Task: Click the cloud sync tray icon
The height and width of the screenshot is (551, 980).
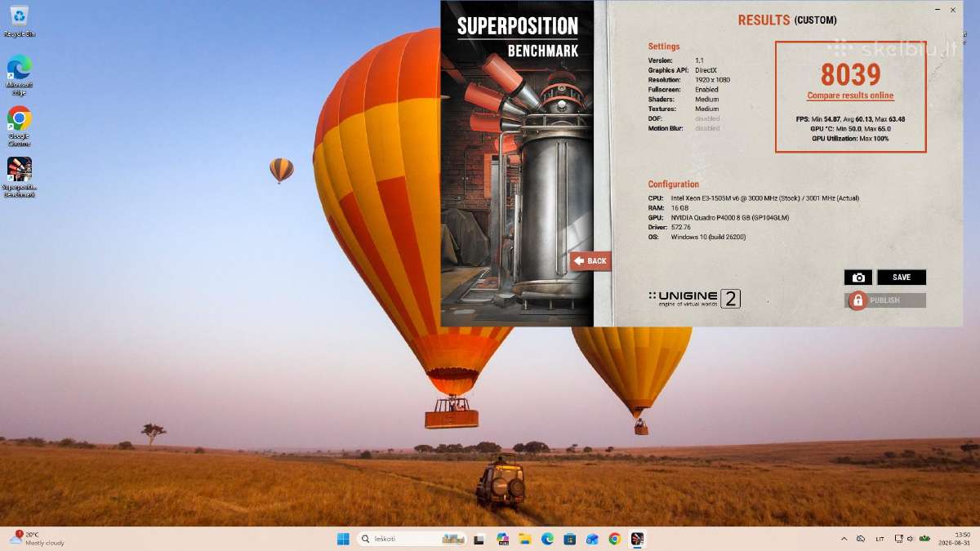Action: (x=861, y=539)
